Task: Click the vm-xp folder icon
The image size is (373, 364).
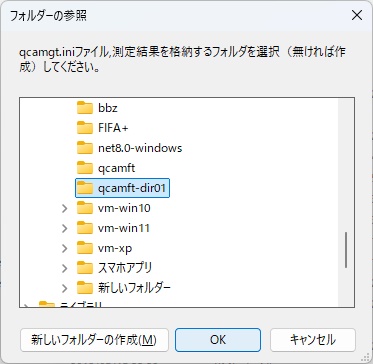Action: 85,248
